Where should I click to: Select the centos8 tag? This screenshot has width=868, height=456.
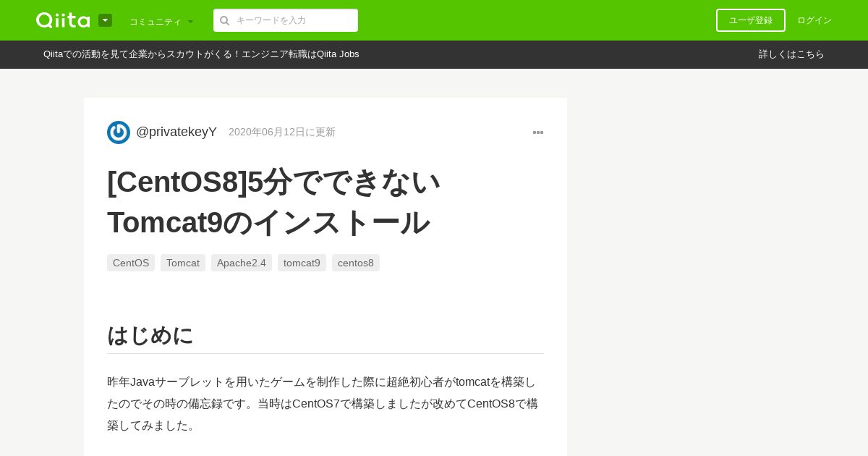point(356,263)
